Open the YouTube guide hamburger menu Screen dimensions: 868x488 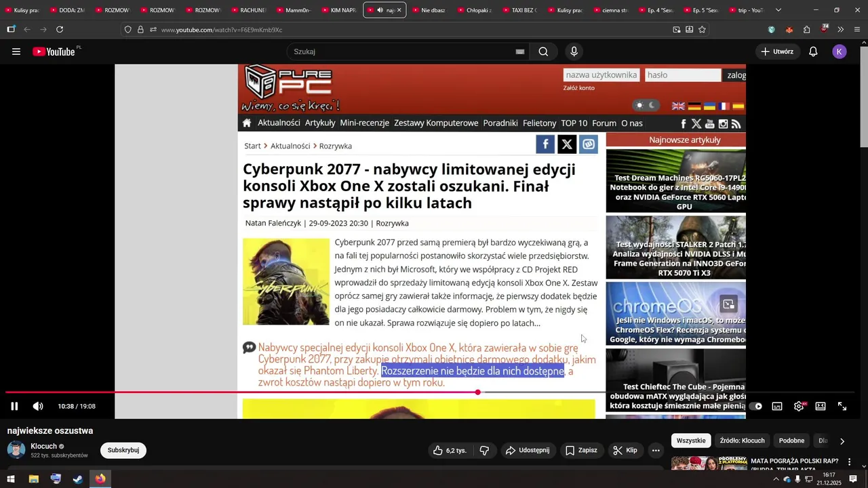tap(16, 52)
